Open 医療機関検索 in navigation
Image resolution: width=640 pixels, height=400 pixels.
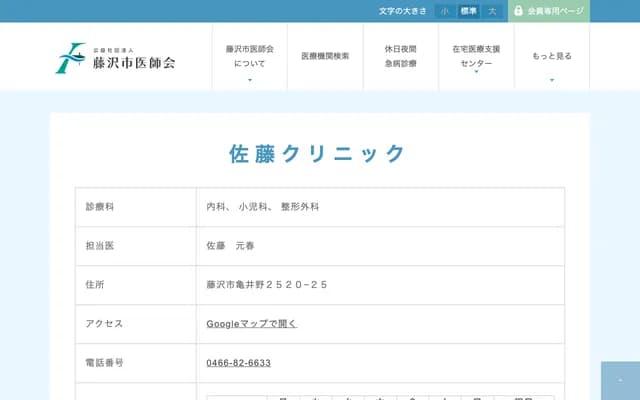coord(325,56)
